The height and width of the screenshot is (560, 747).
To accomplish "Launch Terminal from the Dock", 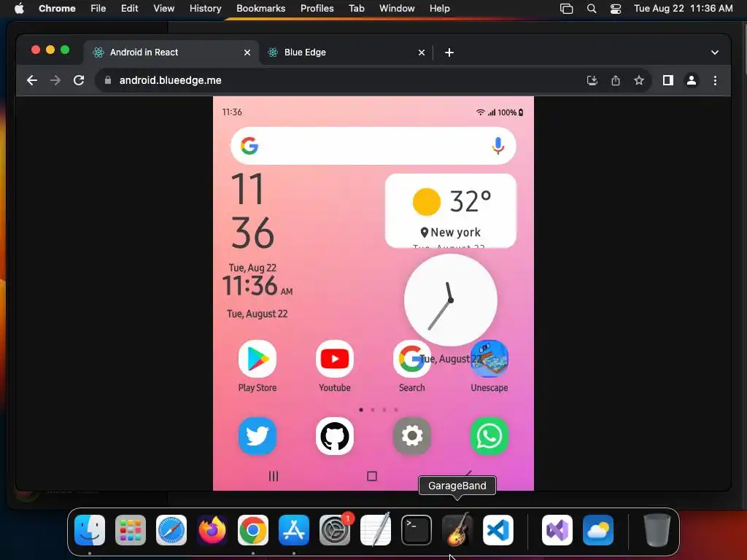I will click(x=417, y=530).
